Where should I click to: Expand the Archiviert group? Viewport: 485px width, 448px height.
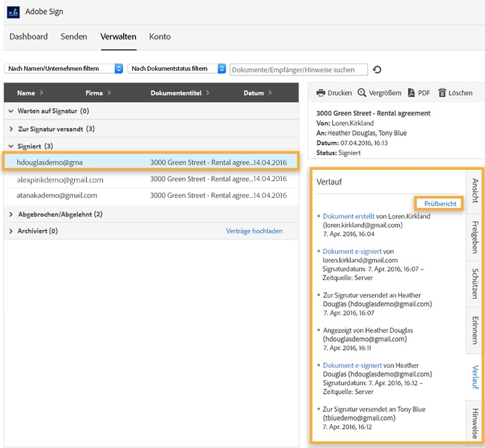click(x=11, y=231)
